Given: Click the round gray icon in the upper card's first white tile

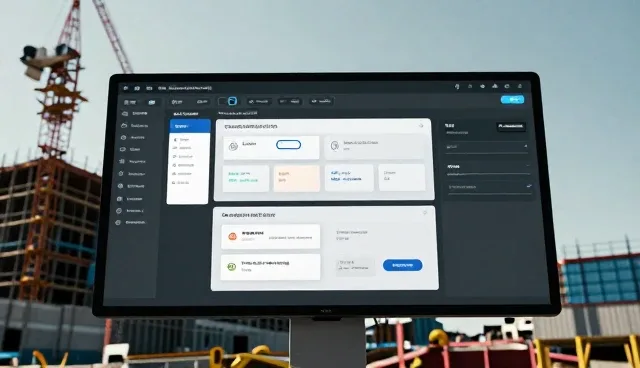Looking at the screenshot, I should pyautogui.click(x=233, y=146).
